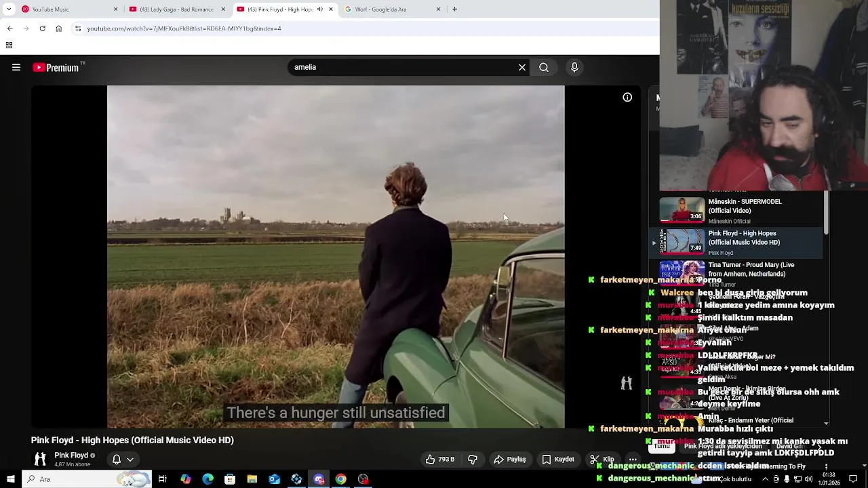Open the apps grid in bookmarks bar
The width and height of the screenshot is (868, 488).
(x=9, y=45)
